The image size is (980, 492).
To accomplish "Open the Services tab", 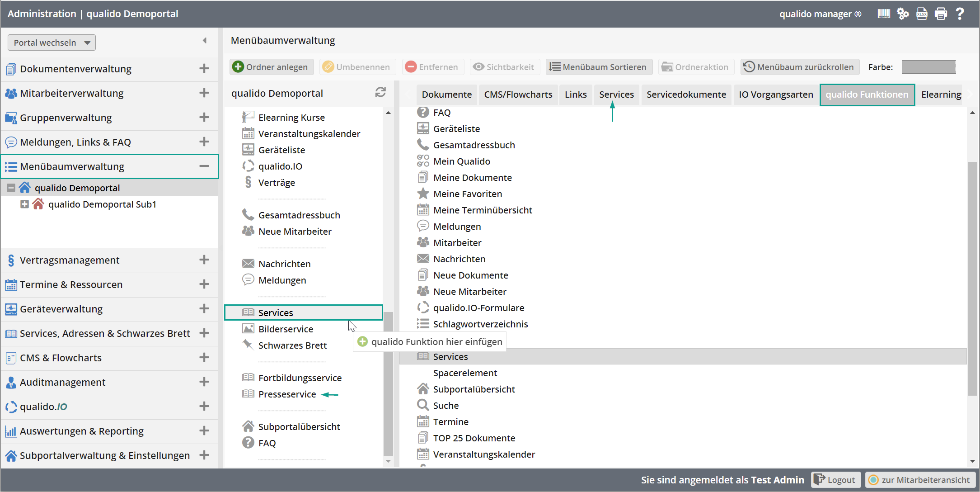I will tap(616, 95).
